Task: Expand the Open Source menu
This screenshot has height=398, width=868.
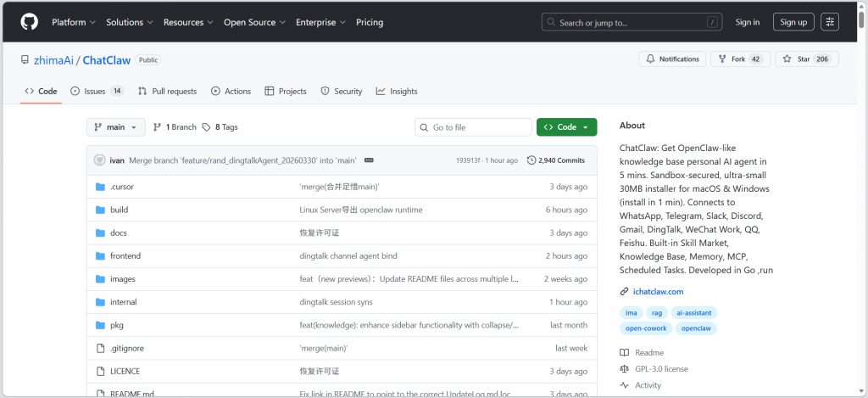Action: click(254, 22)
